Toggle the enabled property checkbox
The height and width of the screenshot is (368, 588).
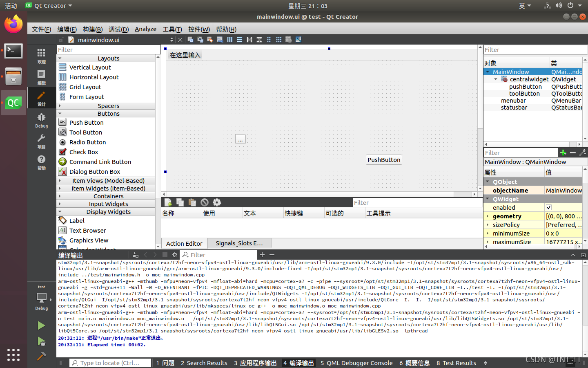[549, 207]
